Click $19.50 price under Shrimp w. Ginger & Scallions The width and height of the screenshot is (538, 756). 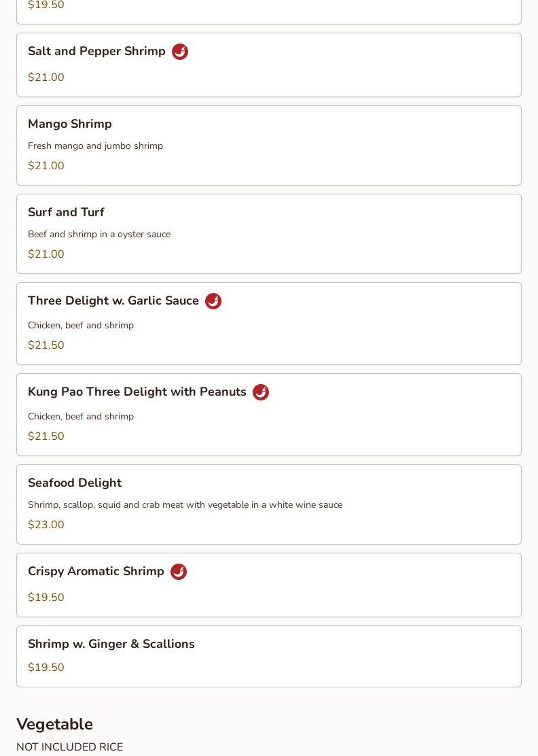(x=46, y=668)
